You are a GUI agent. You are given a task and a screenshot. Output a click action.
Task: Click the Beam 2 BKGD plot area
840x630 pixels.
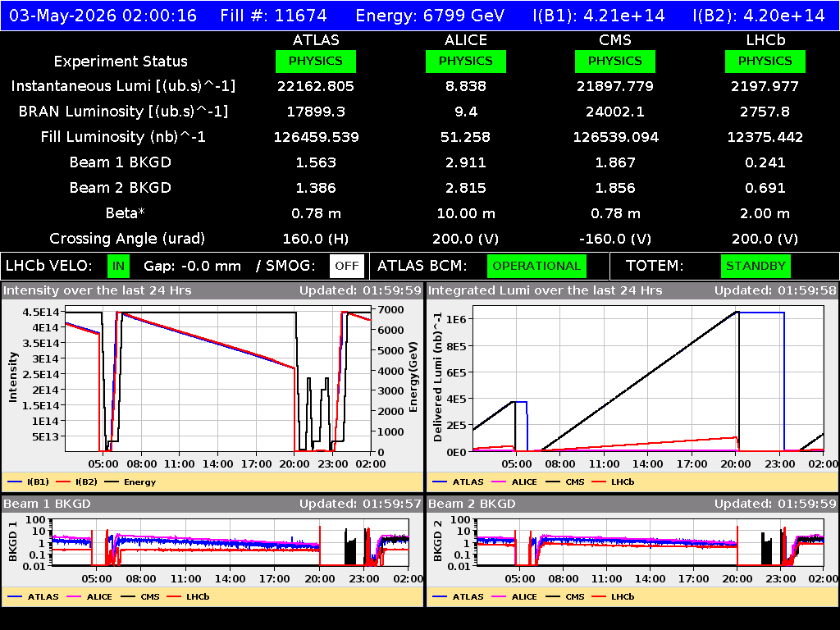coord(651,543)
